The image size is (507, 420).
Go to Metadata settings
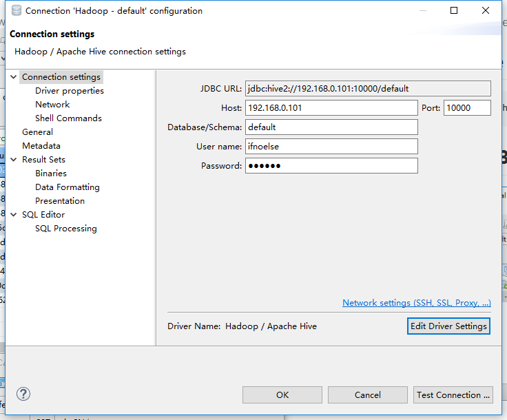tap(41, 146)
